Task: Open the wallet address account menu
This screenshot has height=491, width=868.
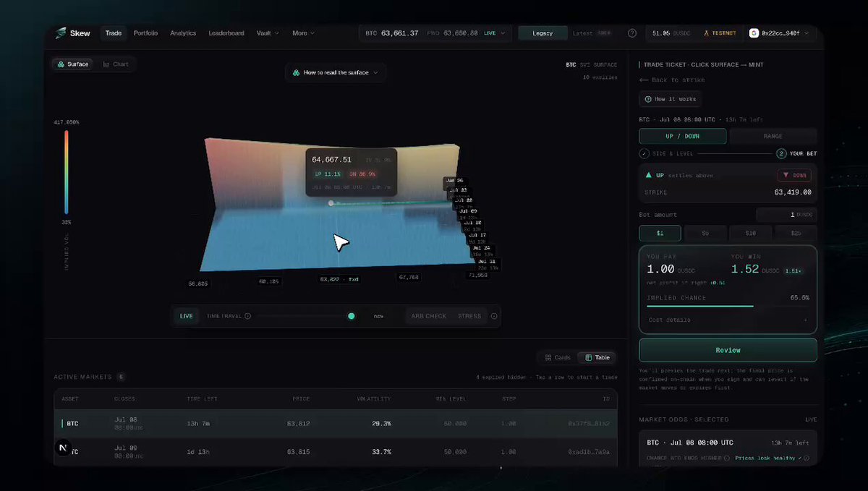Action: pyautogui.click(x=781, y=33)
